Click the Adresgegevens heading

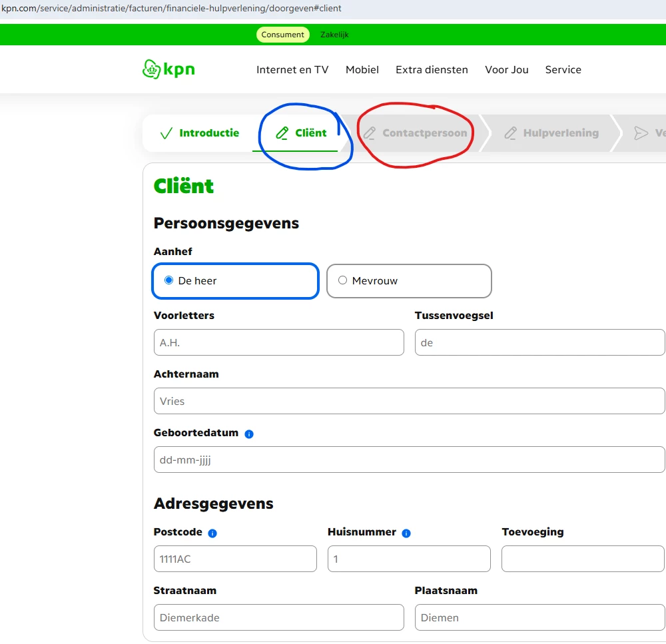point(213,504)
